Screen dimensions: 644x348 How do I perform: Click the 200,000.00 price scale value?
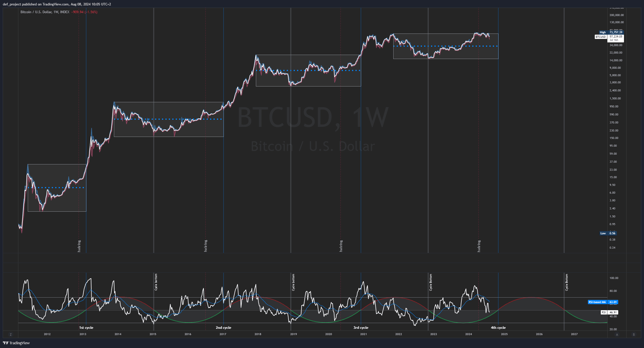(x=617, y=15)
